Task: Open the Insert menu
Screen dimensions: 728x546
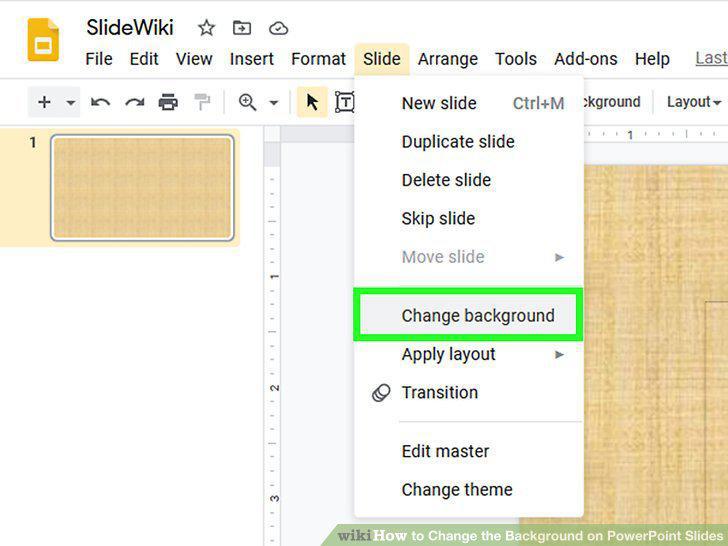Action: [x=252, y=59]
